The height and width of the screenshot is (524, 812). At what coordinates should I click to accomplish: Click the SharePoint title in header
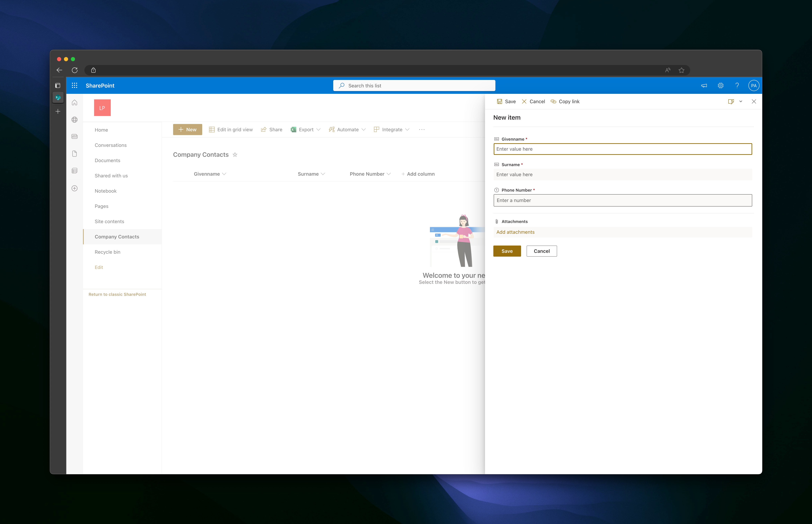click(100, 85)
